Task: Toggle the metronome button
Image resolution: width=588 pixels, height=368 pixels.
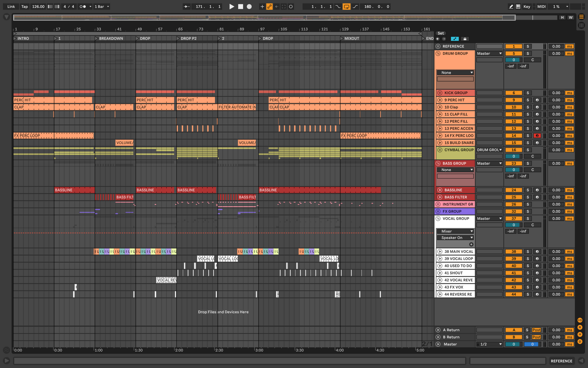Action: (x=83, y=7)
